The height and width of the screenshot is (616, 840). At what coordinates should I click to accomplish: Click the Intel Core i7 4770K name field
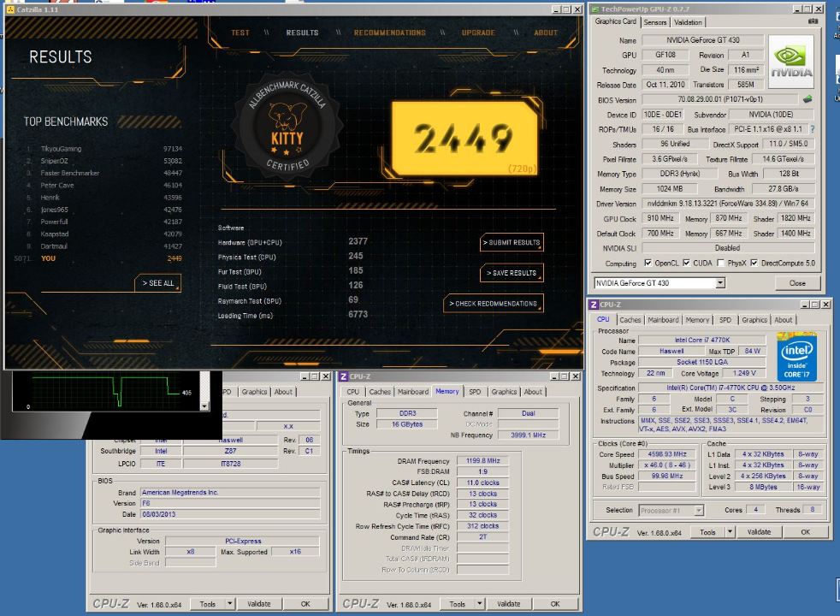pyautogui.click(x=701, y=341)
